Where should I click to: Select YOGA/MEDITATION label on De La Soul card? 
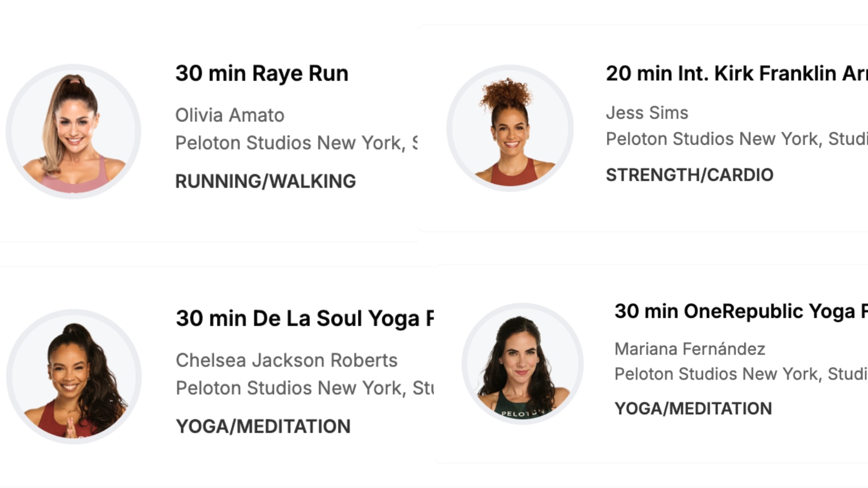263,426
